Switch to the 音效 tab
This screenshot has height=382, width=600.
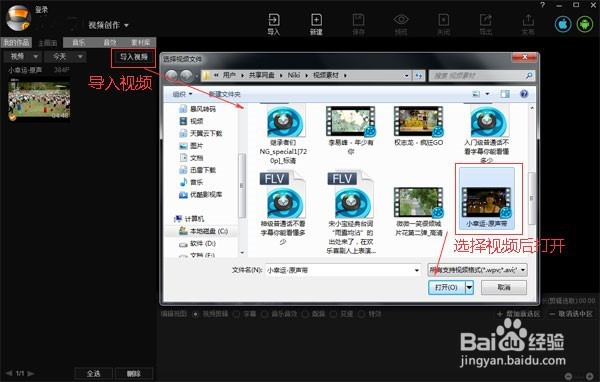pyautogui.click(x=110, y=42)
